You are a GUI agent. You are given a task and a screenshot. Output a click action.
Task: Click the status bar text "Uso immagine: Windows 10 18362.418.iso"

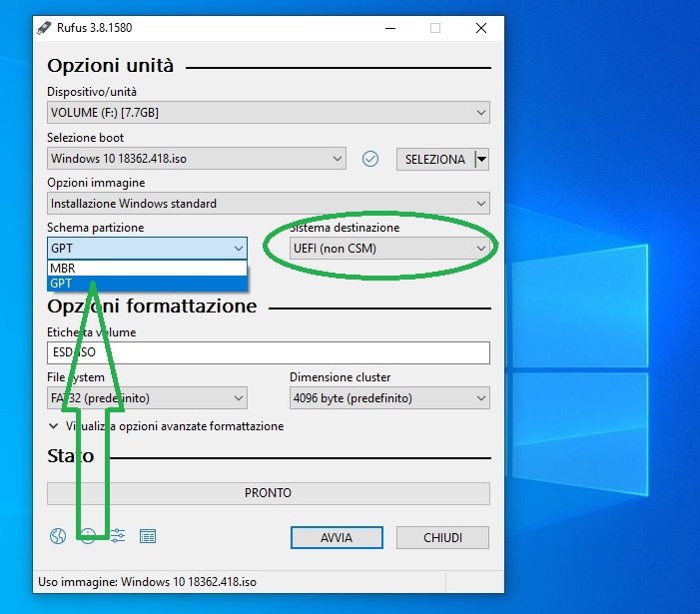[x=148, y=582]
